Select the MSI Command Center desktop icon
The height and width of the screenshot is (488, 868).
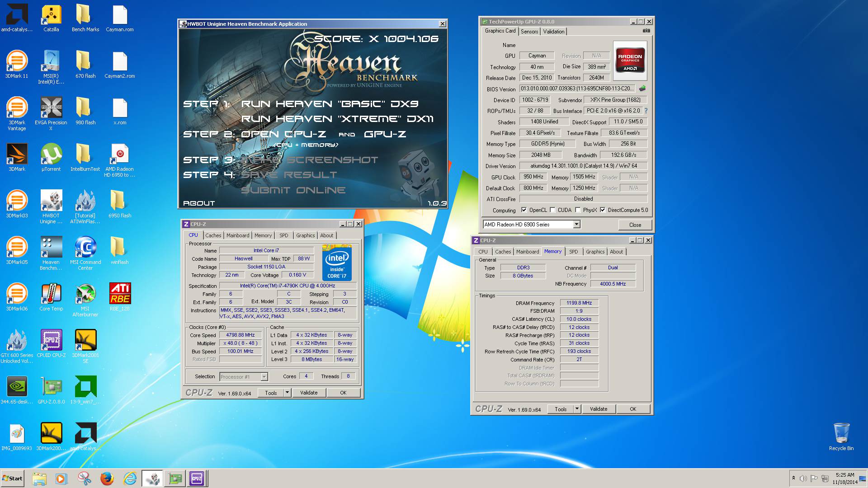pyautogui.click(x=85, y=253)
